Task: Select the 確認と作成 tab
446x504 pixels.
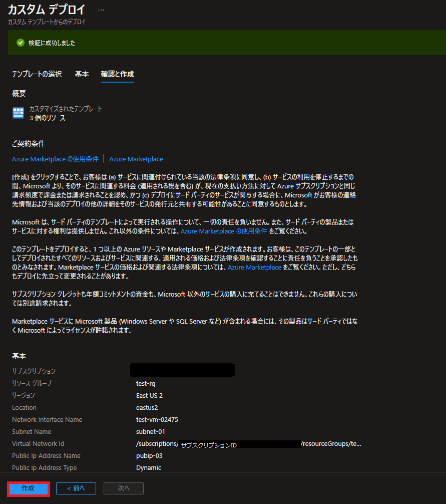Action: point(118,74)
